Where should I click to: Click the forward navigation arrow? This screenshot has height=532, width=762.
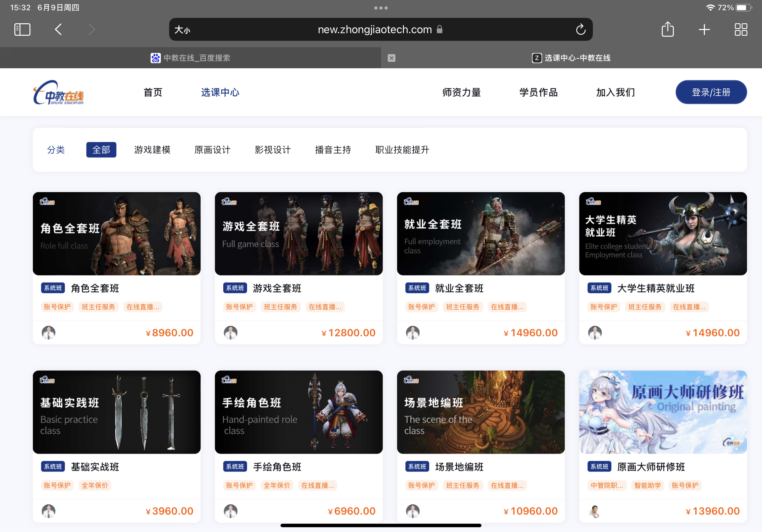[x=92, y=30]
